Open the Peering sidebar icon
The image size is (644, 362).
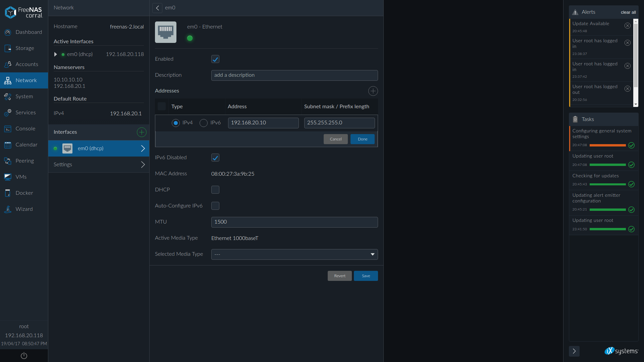[x=8, y=161]
